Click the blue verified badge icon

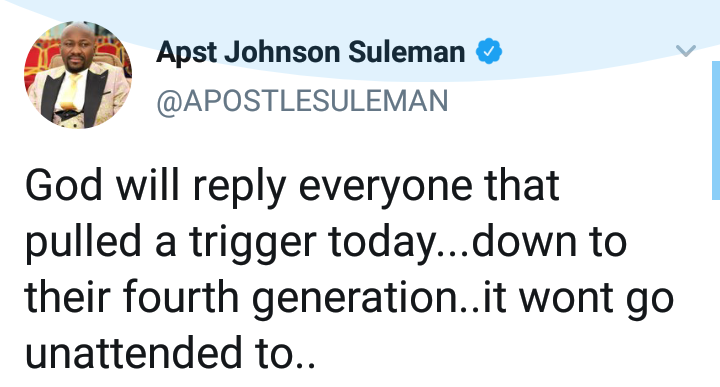pos(489,51)
